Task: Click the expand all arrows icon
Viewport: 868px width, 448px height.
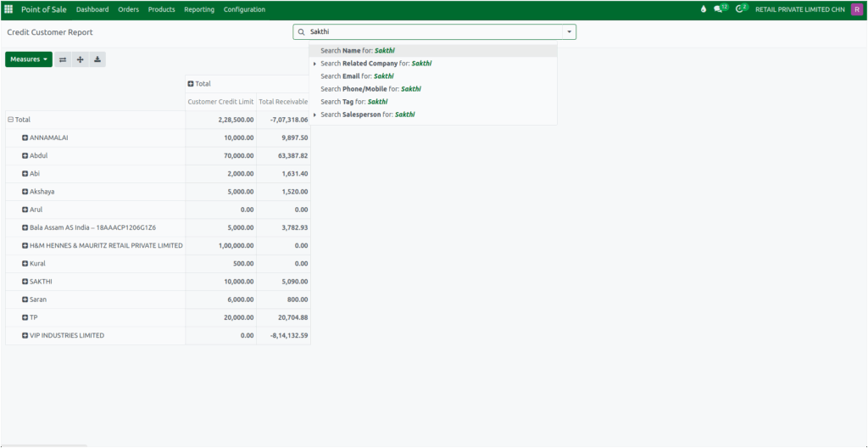Action: [x=81, y=59]
